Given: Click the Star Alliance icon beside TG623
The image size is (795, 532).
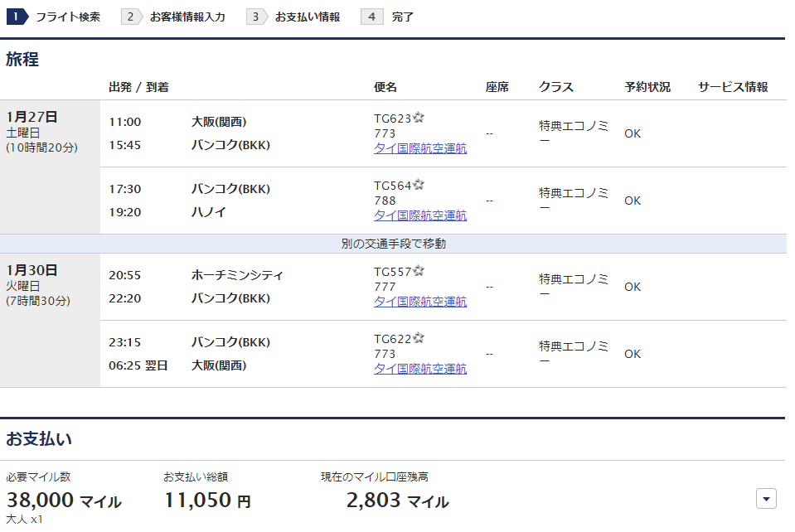Looking at the screenshot, I should (419, 118).
